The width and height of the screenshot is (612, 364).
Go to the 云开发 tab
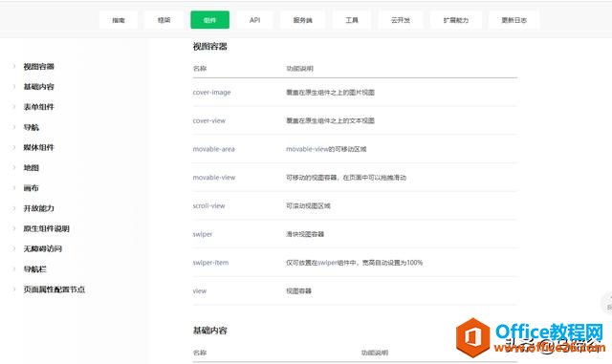[x=401, y=20]
